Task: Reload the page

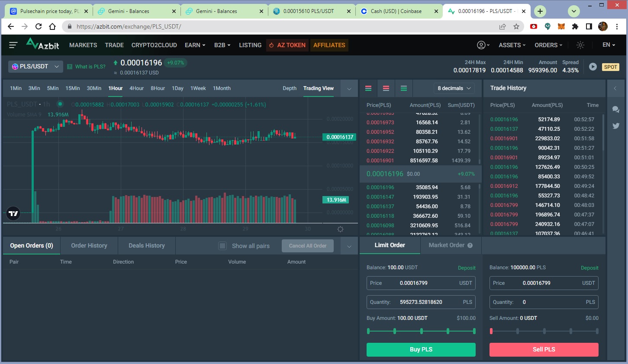Action: click(39, 26)
